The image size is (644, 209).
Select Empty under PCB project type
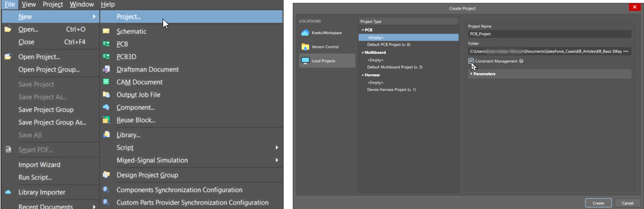pyautogui.click(x=408, y=37)
